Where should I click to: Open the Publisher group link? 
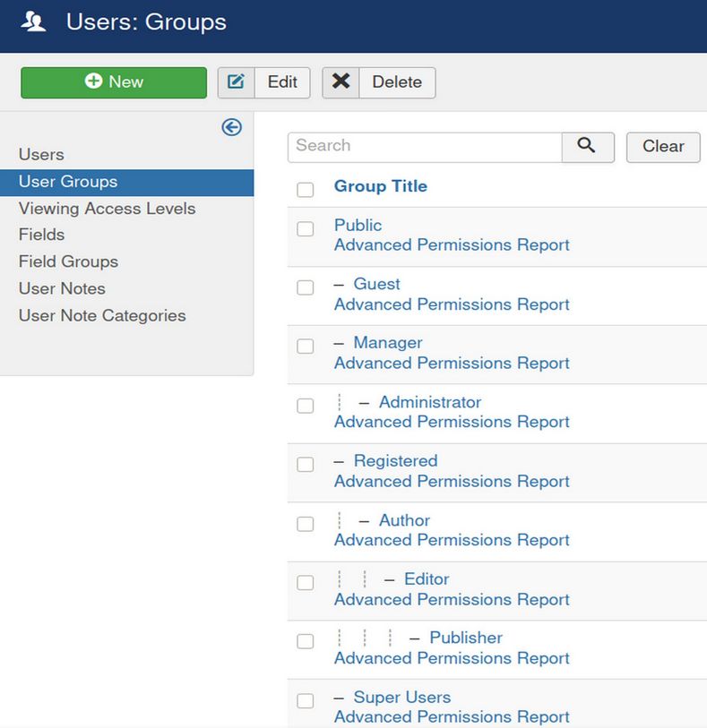(x=465, y=638)
